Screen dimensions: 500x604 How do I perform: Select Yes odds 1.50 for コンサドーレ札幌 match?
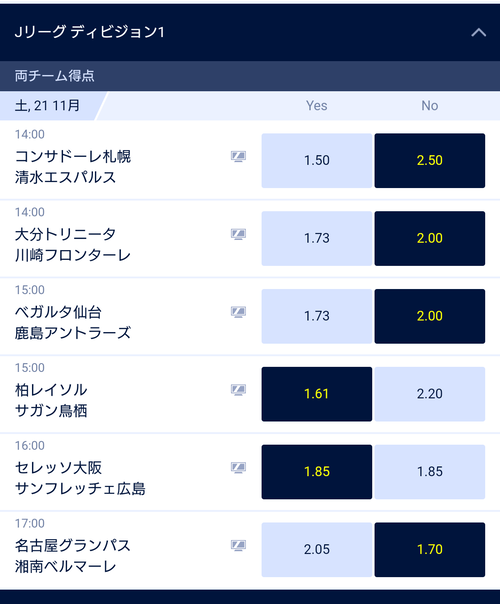pos(317,161)
